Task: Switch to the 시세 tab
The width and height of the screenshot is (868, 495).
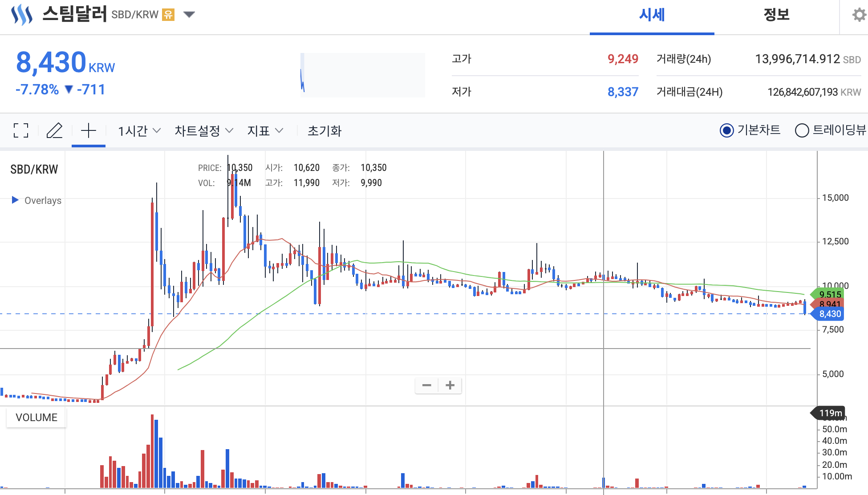Action: click(x=652, y=15)
